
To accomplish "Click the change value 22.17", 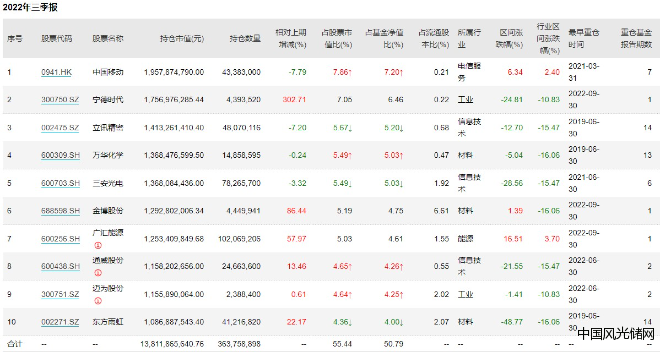I will 296,322.
